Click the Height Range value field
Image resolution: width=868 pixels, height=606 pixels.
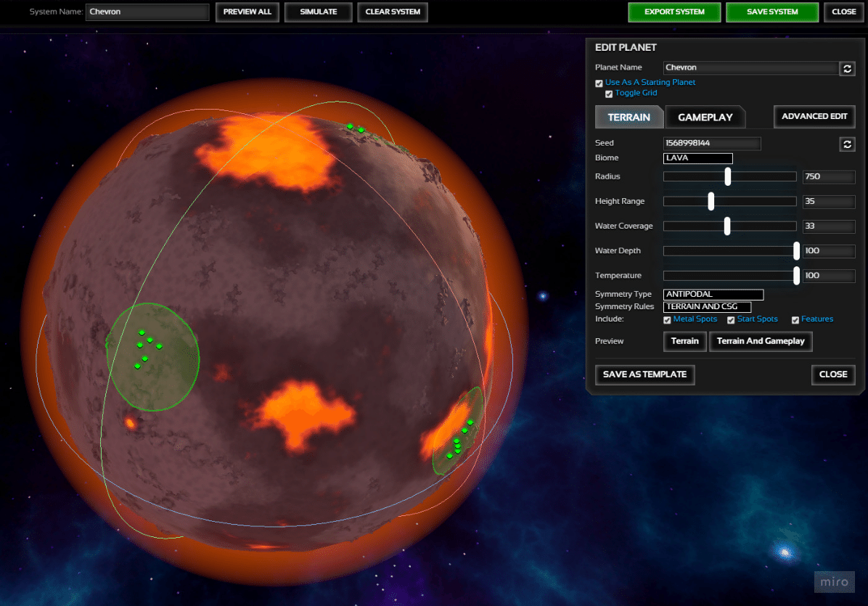click(829, 202)
